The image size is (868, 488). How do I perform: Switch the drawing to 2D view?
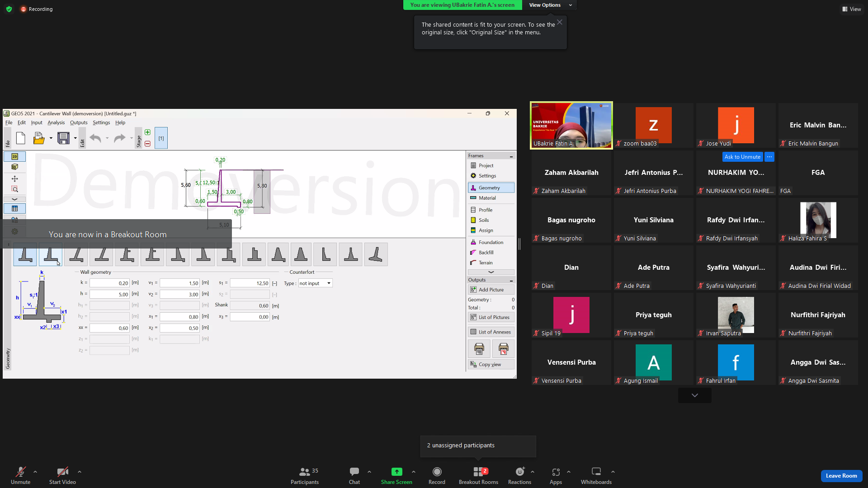coord(14,156)
